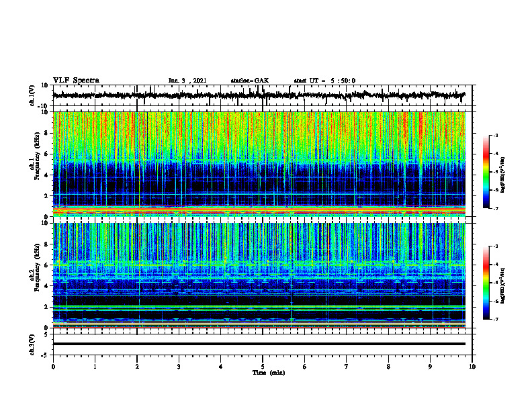Click the time axis tick label "3"

pyautogui.click(x=179, y=367)
